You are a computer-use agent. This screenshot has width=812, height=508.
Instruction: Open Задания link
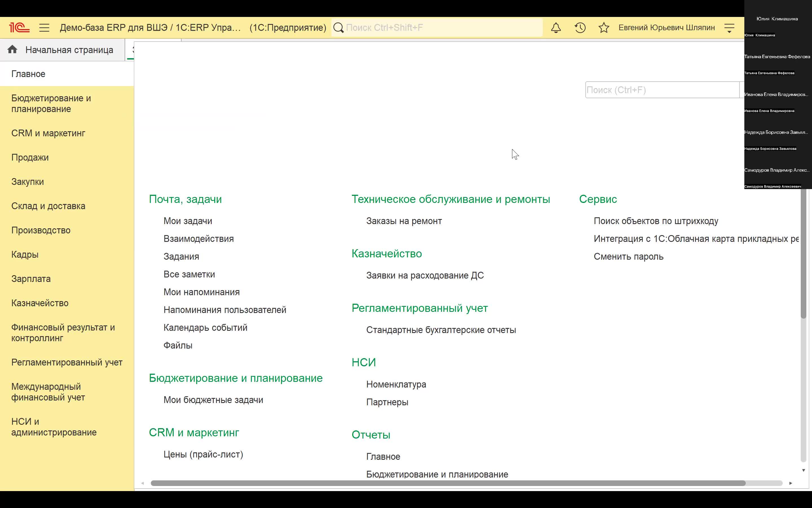tap(181, 257)
